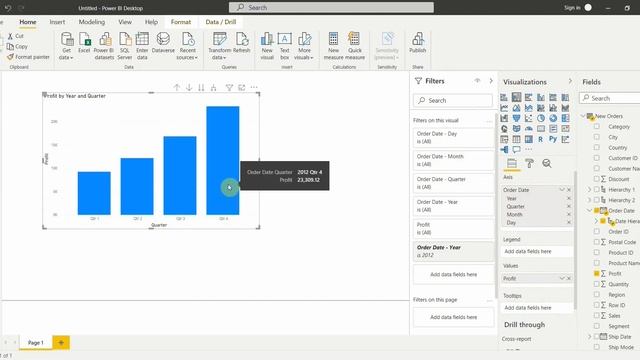Connect to SQL Server
The width and height of the screenshot is (640, 360).
click(x=124, y=46)
